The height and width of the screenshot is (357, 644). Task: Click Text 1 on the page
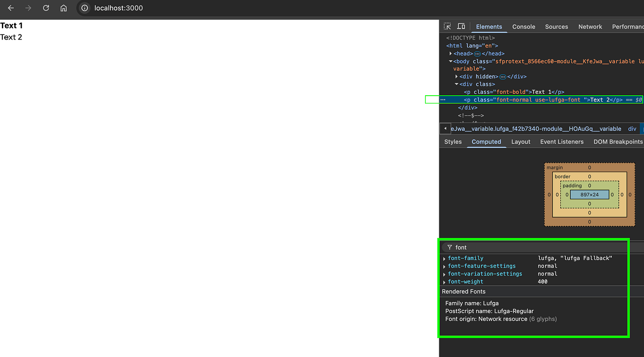click(x=11, y=26)
